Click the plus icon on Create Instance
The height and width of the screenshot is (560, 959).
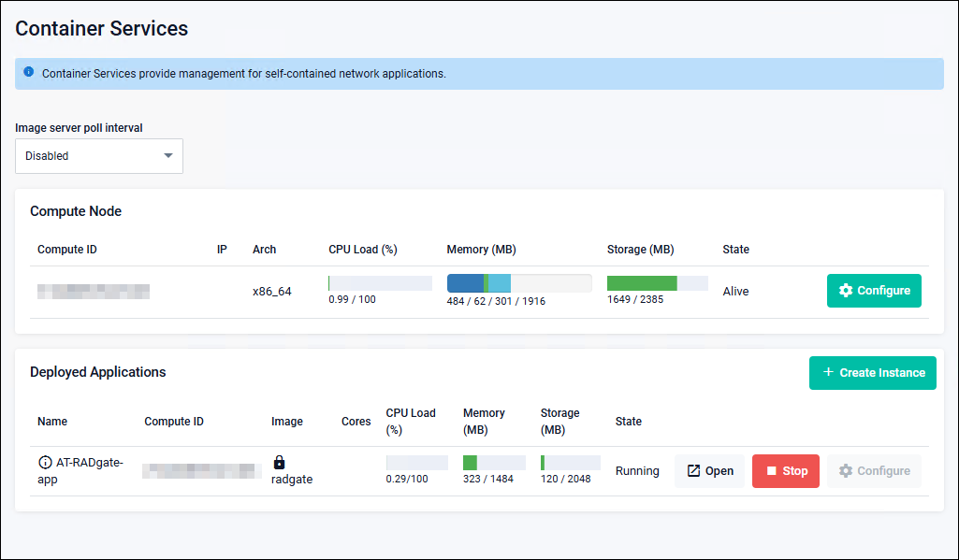(x=828, y=372)
